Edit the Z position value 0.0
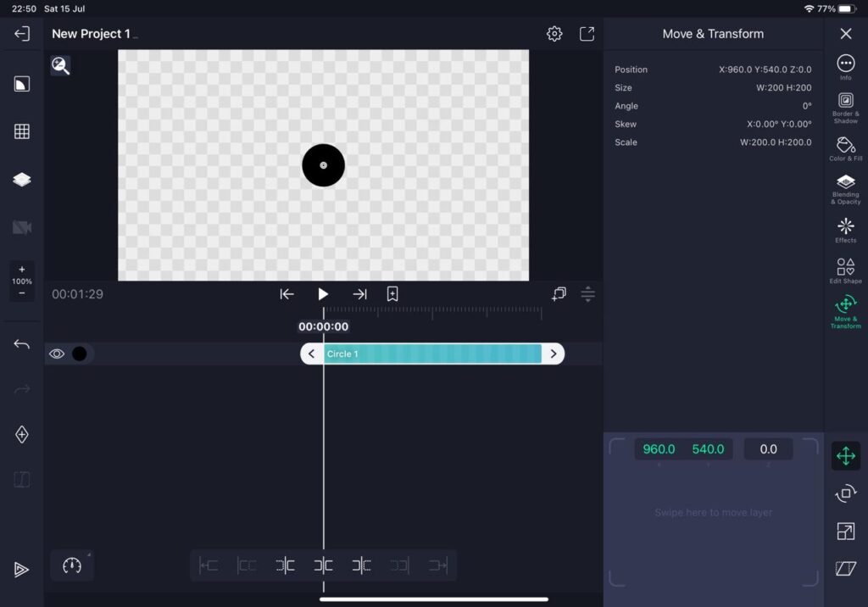This screenshot has height=607, width=868. coord(768,449)
